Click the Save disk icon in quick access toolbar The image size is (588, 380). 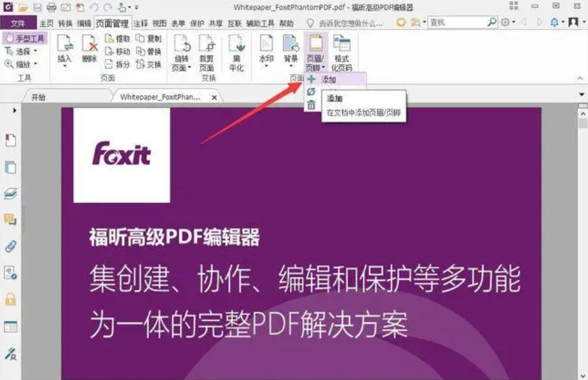click(x=37, y=7)
